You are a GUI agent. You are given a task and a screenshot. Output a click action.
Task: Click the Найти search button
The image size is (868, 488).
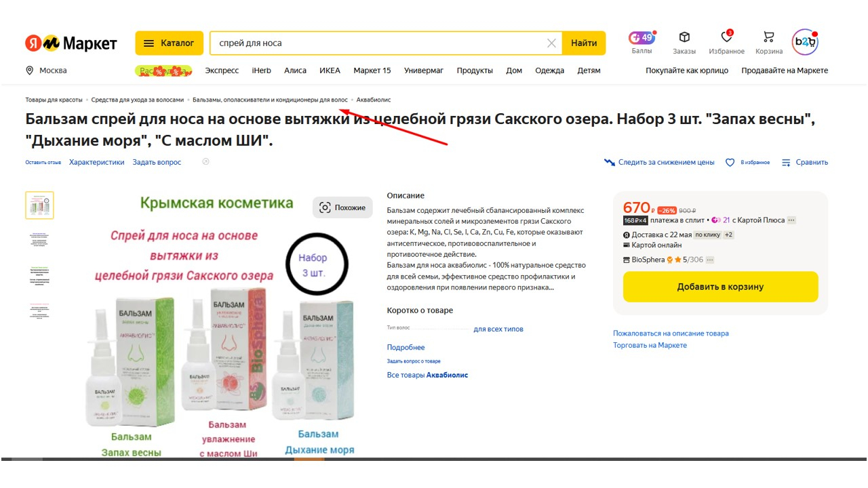pyautogui.click(x=584, y=43)
